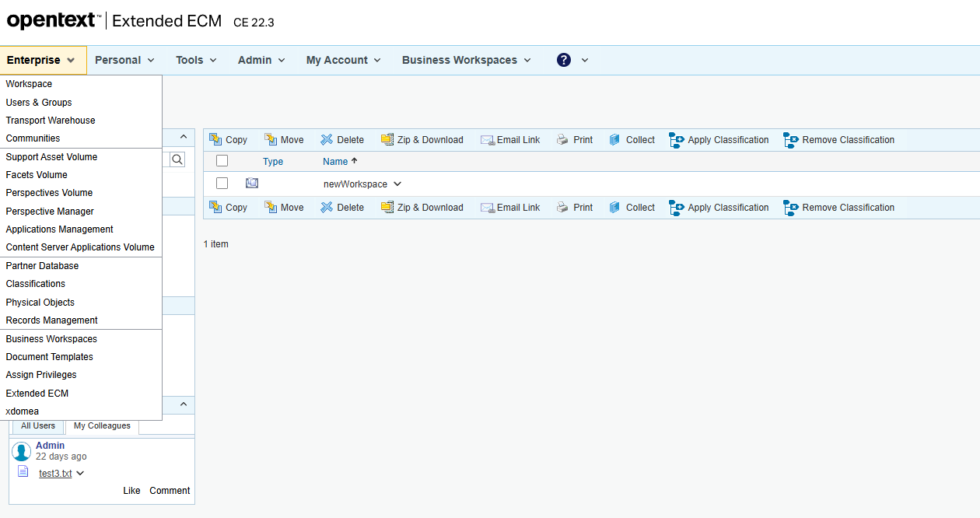The image size is (980, 518).
Task: Expand the newWorkspace actions dropdown arrow
Action: 397,184
